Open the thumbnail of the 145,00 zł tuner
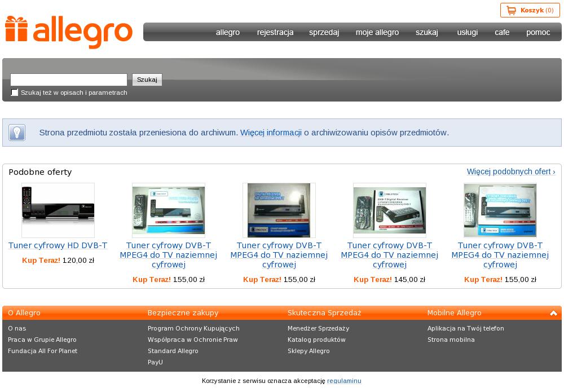Viewport: 564px width, 392px height. click(x=390, y=210)
